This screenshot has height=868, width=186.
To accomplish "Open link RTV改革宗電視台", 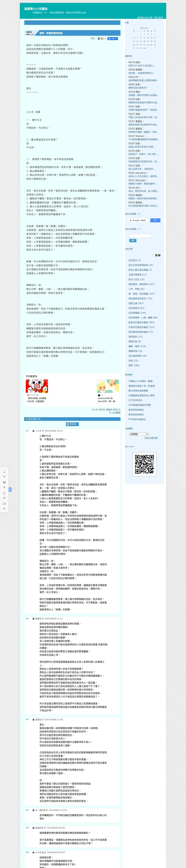I will (137, 420).
